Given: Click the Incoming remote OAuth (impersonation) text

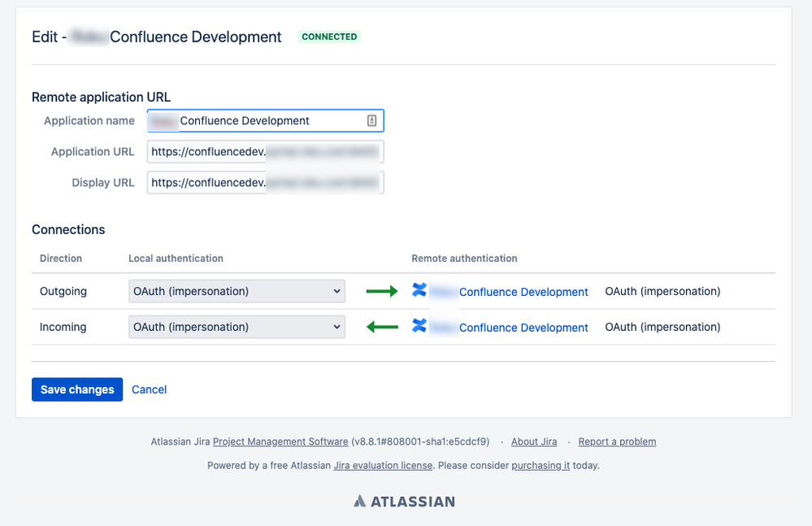Looking at the screenshot, I should click(x=663, y=327).
